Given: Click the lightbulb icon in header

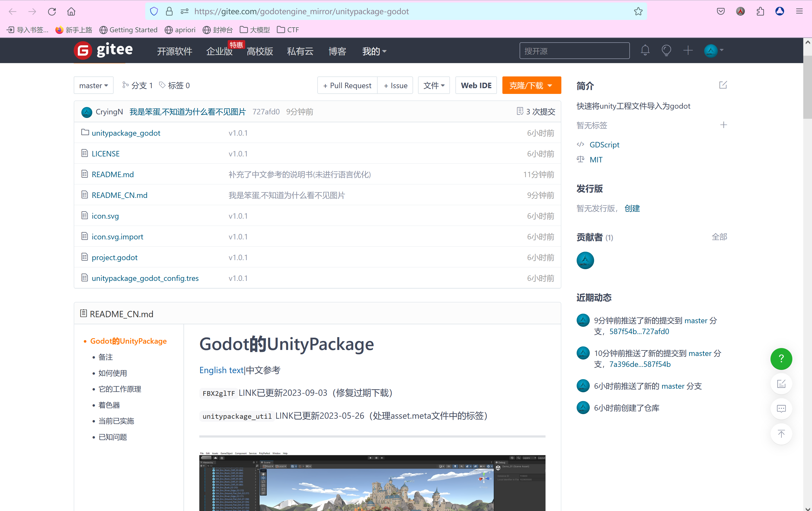Looking at the screenshot, I should coord(666,50).
